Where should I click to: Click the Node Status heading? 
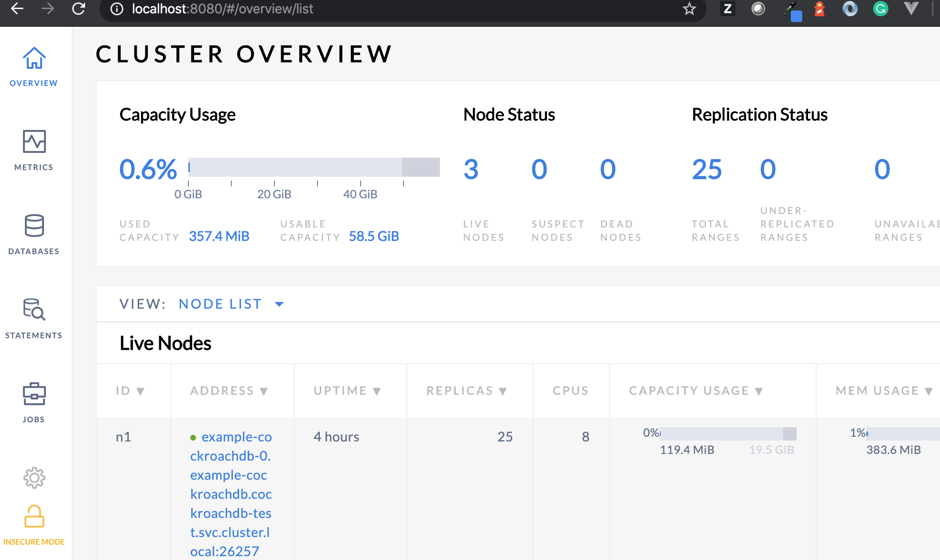pos(509,115)
